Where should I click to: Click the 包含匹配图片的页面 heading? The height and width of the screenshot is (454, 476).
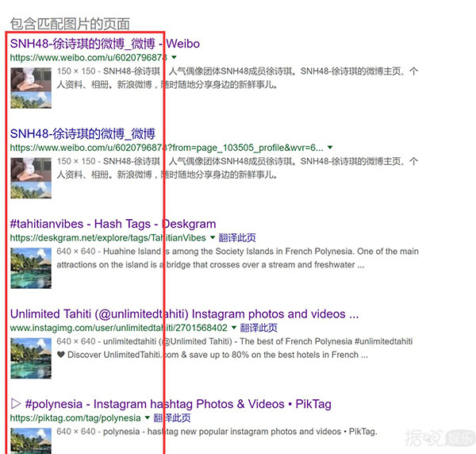[70, 24]
